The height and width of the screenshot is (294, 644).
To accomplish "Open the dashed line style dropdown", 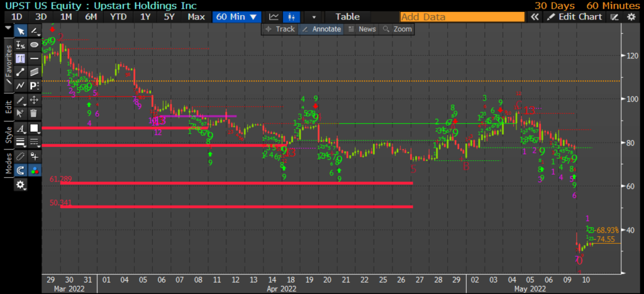I will tap(35, 142).
